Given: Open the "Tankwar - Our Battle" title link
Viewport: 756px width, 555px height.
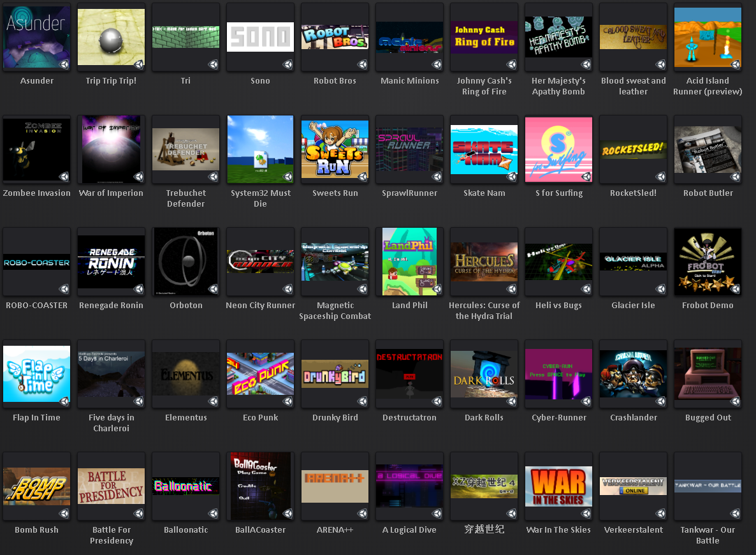Looking at the screenshot, I should 708,535.
